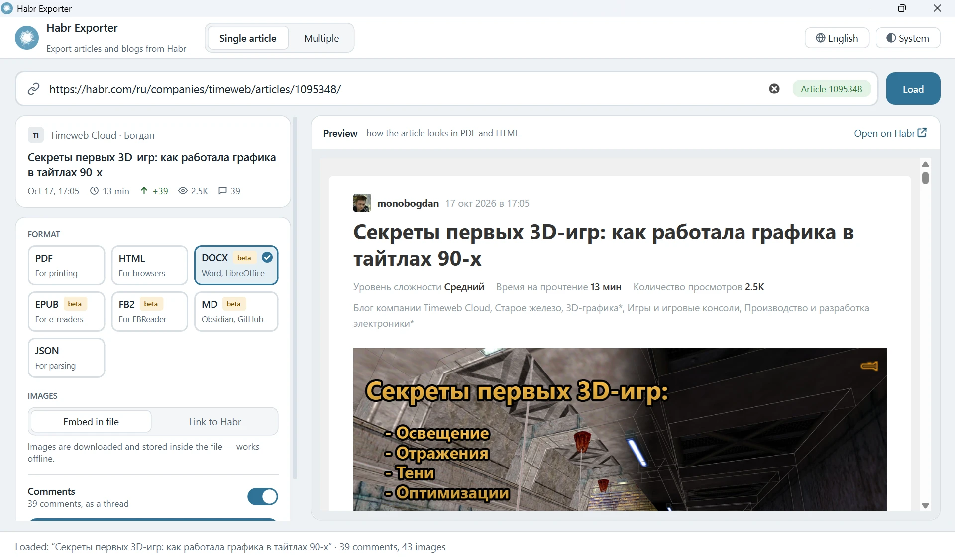955x560 pixels.
Task: Click the preview scrollbar down arrow
Action: pyautogui.click(x=926, y=506)
